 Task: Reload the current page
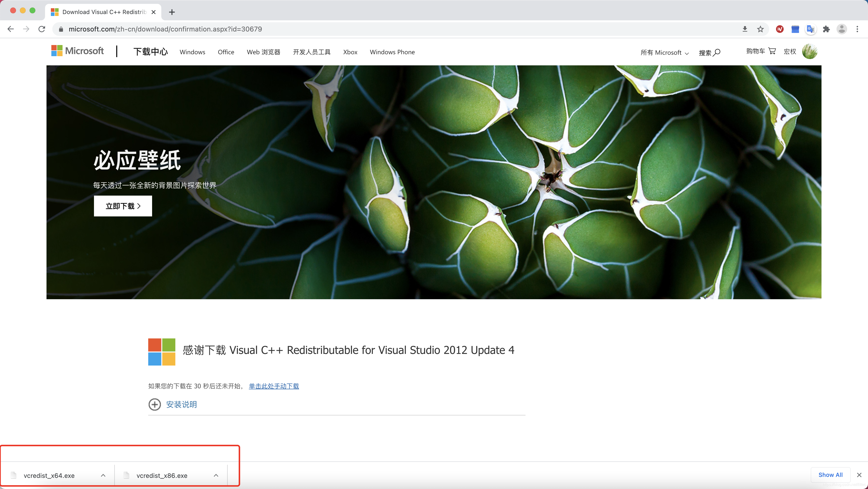[42, 29]
